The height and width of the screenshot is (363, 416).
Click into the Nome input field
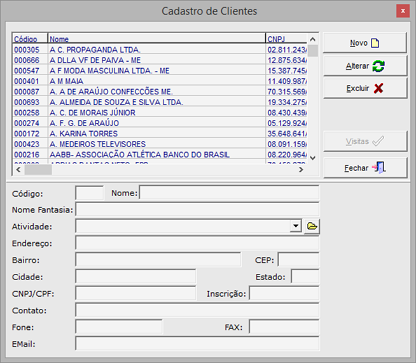click(229, 193)
